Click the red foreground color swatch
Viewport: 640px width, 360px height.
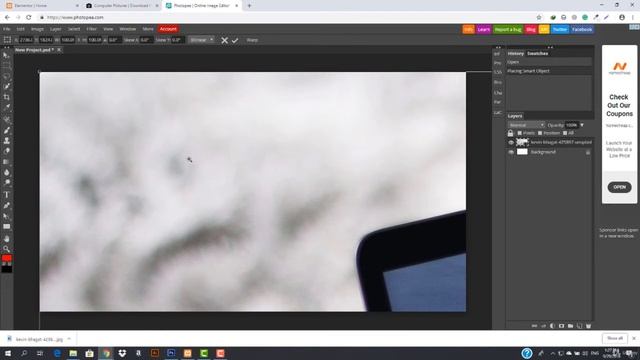[7, 258]
